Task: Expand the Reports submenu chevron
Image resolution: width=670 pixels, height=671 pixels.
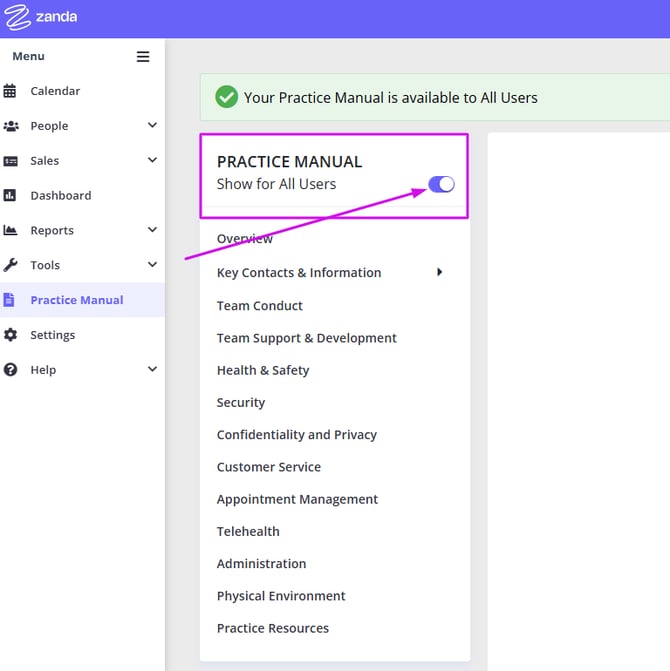Action: pos(152,230)
